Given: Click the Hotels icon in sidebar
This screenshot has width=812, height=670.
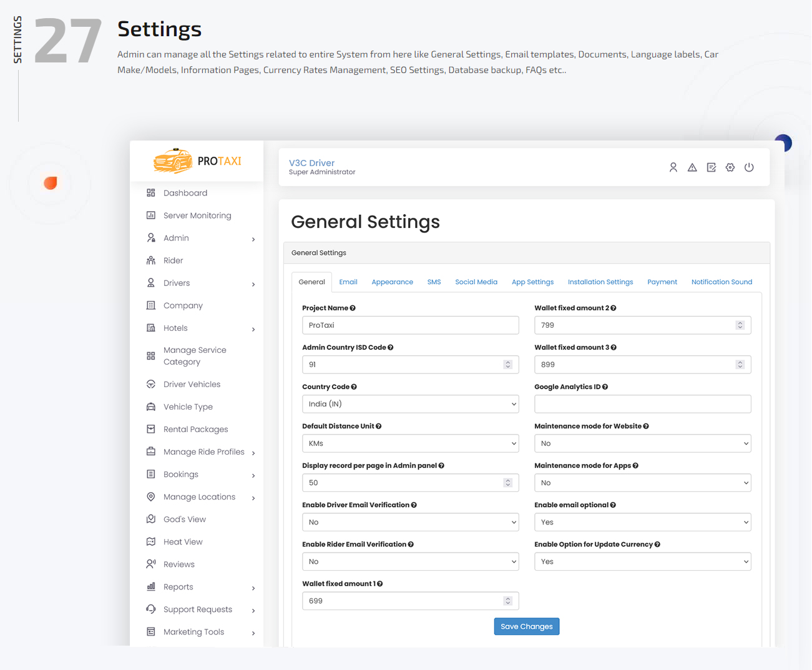Looking at the screenshot, I should pyautogui.click(x=151, y=328).
